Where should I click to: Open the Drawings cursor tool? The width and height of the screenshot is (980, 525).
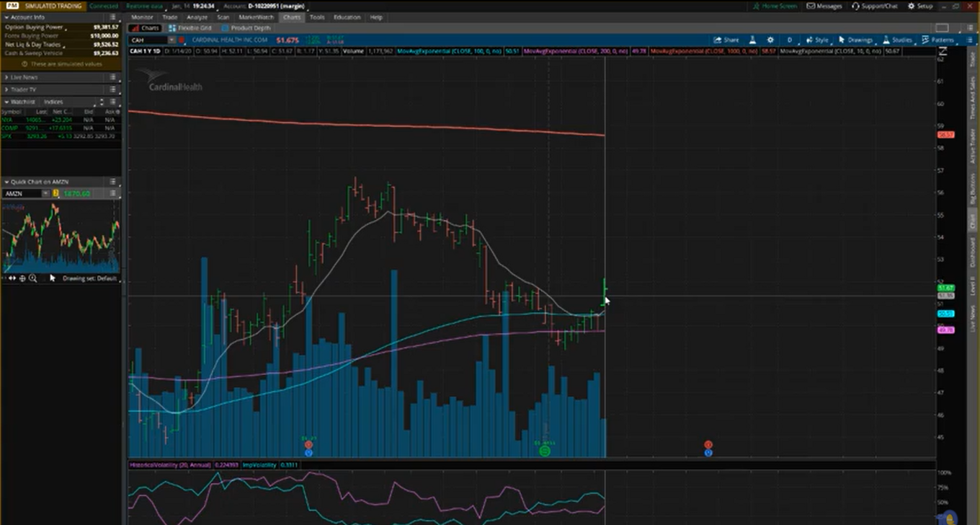pyautogui.click(x=841, y=40)
